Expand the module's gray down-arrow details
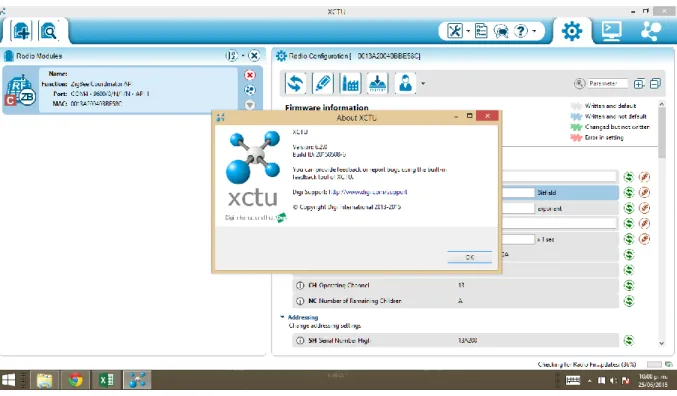The image size is (677, 396). (250, 105)
